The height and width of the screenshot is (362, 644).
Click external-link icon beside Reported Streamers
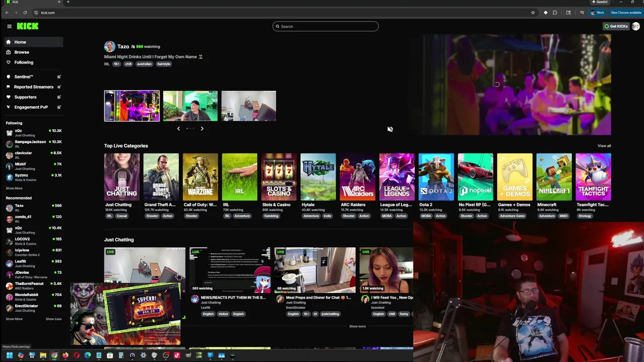click(59, 87)
